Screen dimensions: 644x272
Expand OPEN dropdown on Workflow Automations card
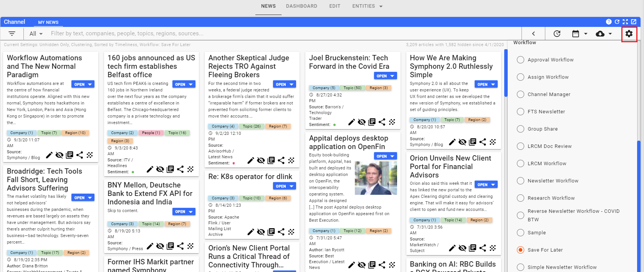click(90, 85)
